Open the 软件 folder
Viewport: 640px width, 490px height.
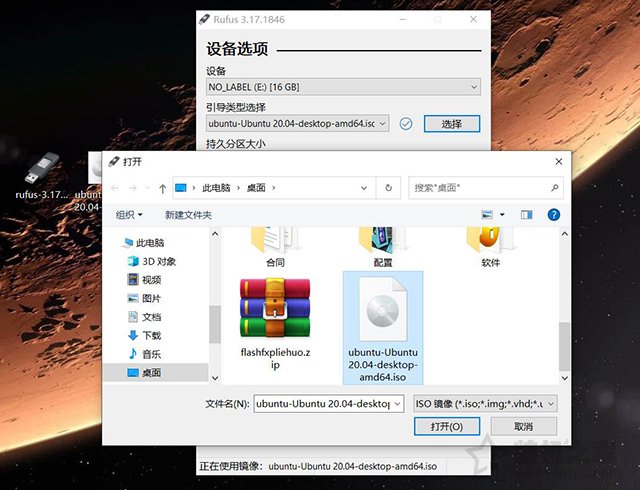(490, 247)
